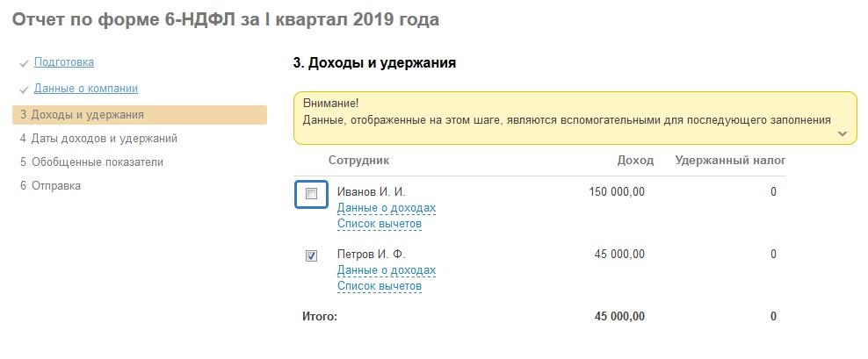868x359 pixels.
Task: Click the Внимание warning message text
Action: pos(567,119)
